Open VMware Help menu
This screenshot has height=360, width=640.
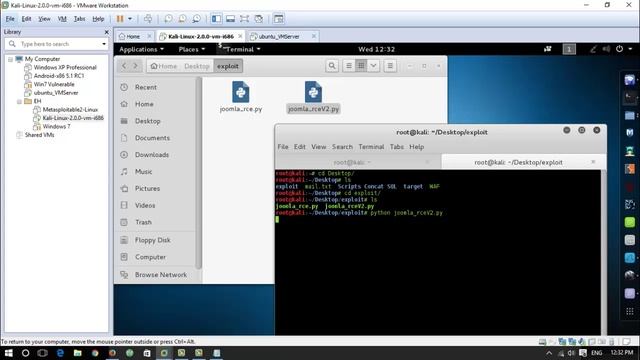point(98,19)
